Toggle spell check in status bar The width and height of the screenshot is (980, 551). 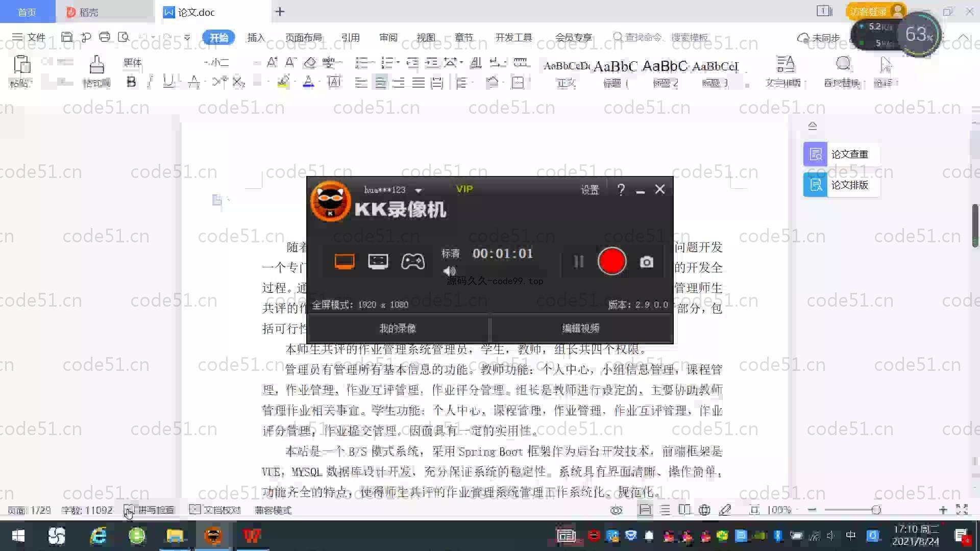(150, 510)
